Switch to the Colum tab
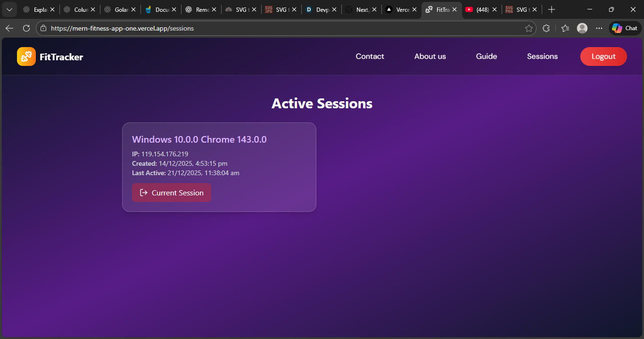The width and height of the screenshot is (644, 339). (79, 9)
